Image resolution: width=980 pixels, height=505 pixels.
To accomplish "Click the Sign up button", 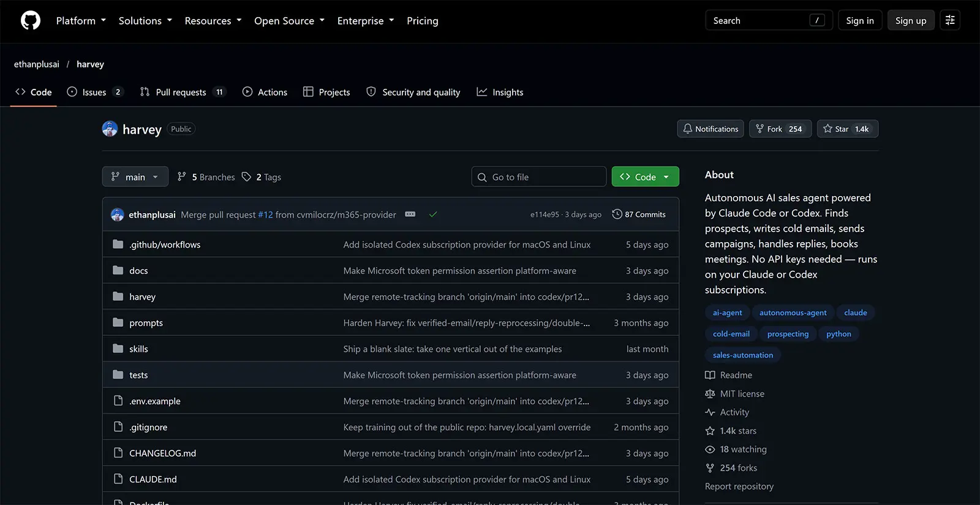I will coord(911,20).
